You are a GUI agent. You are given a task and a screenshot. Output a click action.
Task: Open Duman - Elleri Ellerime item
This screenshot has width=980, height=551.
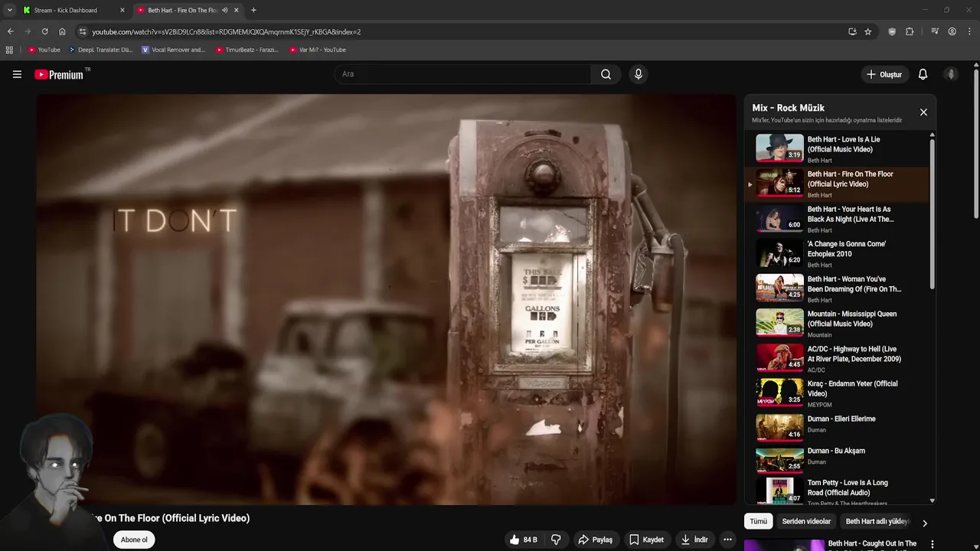click(838, 427)
